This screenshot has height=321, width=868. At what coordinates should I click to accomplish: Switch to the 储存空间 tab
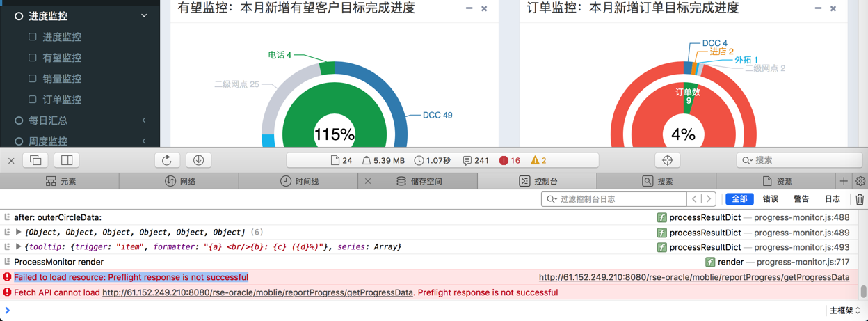click(419, 181)
